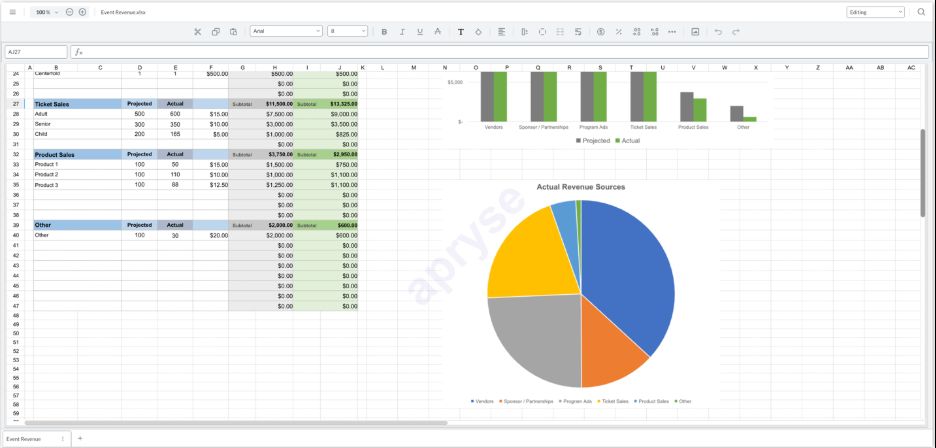Image resolution: width=936 pixels, height=448 pixels.
Task: Apply percent format to cells
Action: [x=618, y=32]
